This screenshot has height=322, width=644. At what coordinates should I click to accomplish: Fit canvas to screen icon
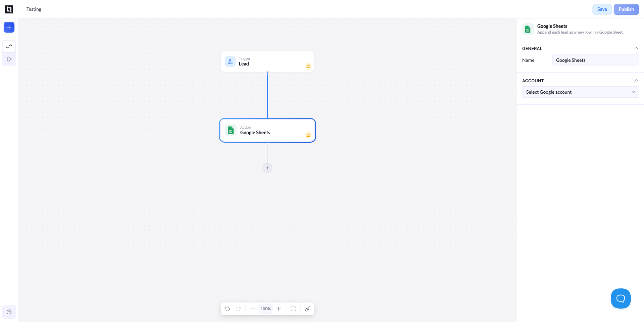pyautogui.click(x=293, y=309)
